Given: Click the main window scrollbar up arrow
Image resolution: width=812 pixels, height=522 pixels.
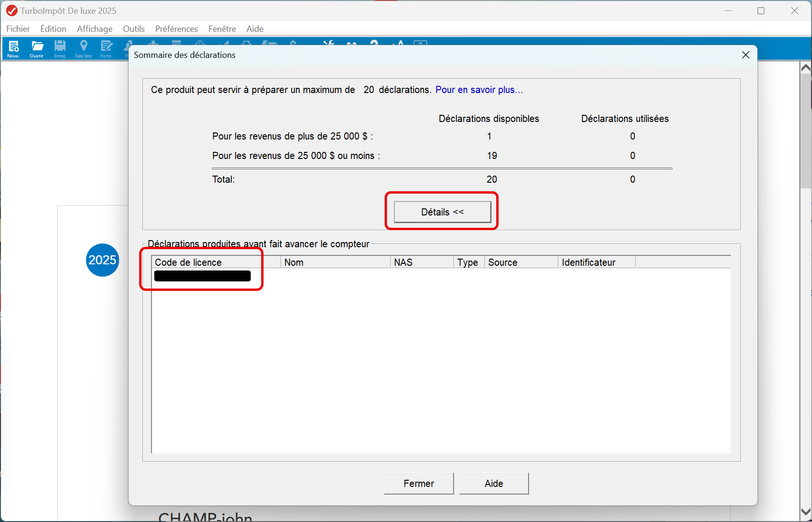Looking at the screenshot, I should (806, 67).
